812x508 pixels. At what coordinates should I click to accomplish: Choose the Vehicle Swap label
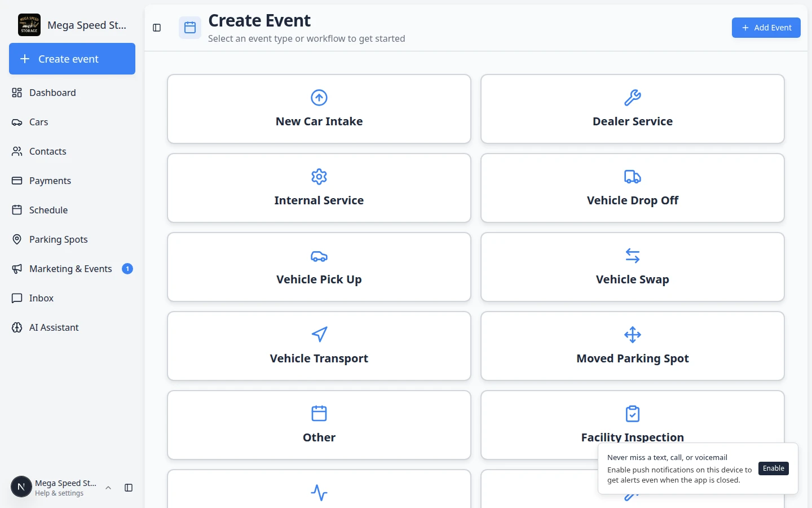[633, 279]
